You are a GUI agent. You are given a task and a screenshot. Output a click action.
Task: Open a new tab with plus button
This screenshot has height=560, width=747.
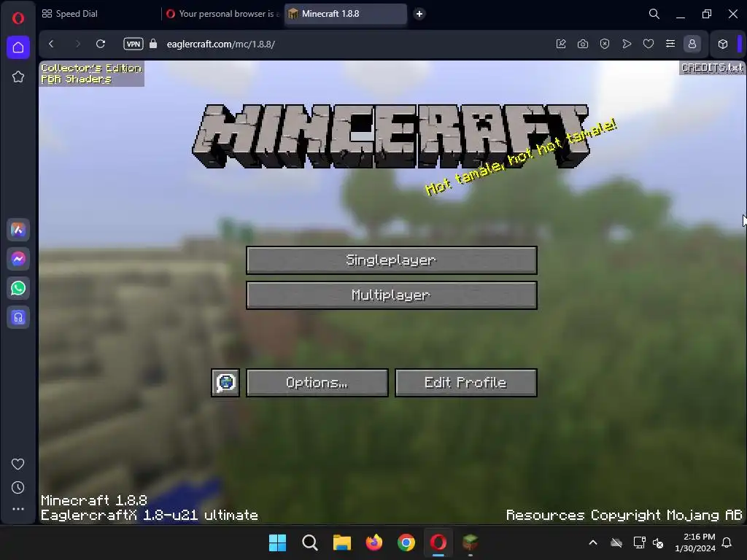pyautogui.click(x=419, y=14)
